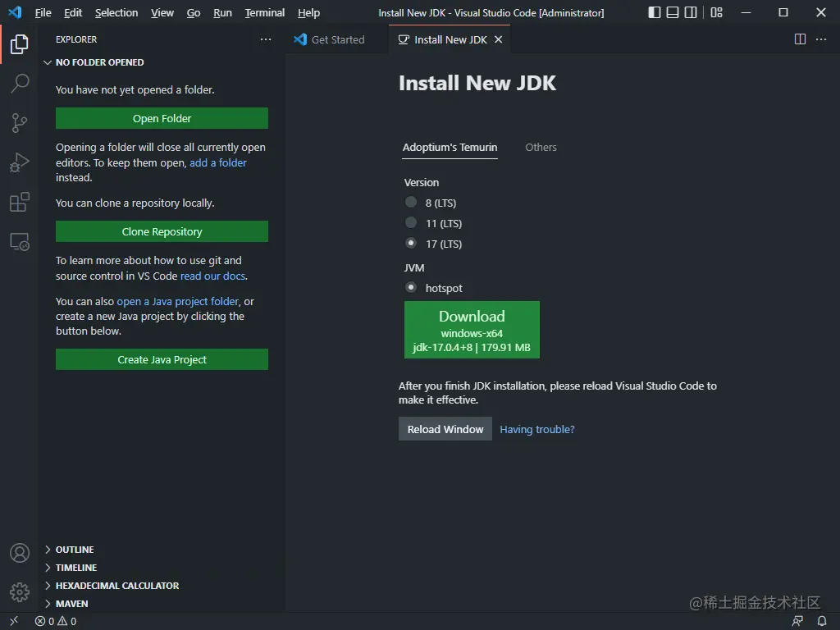Screen dimensions: 840x630
Task: Toggle the secondary side bar layout icon
Action: click(691, 12)
